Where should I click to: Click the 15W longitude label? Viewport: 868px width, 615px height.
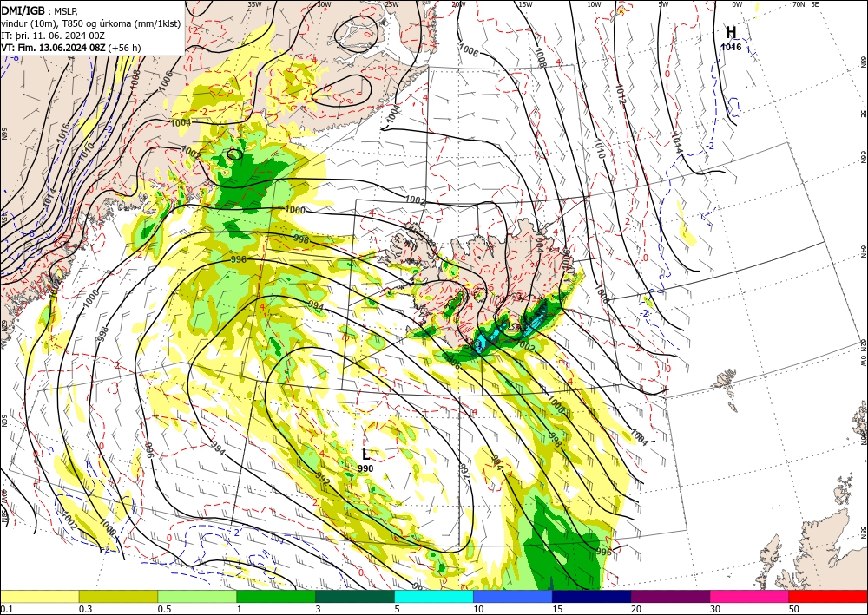(525, 4)
